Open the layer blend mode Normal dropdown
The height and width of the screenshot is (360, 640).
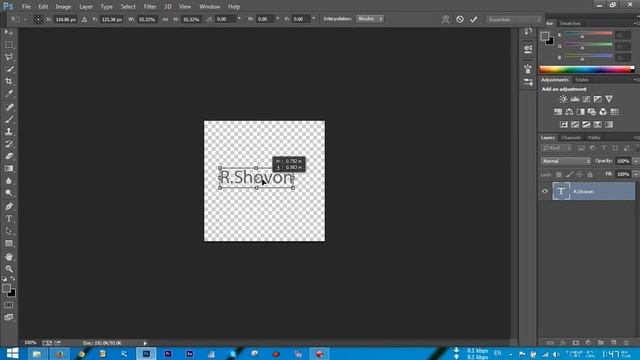(x=566, y=161)
